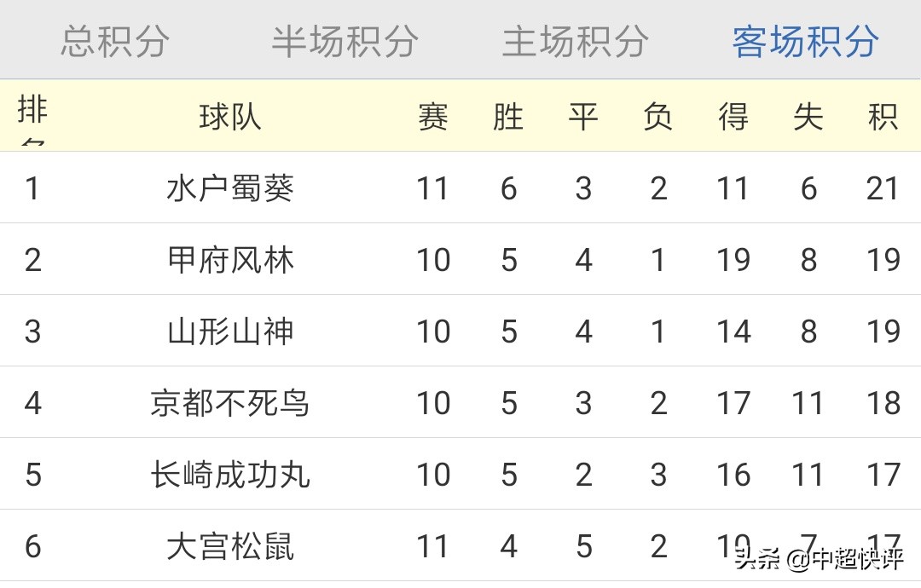Sort by 失 goals conceded header
Viewport: 921px width, 588px height.
coord(808,117)
